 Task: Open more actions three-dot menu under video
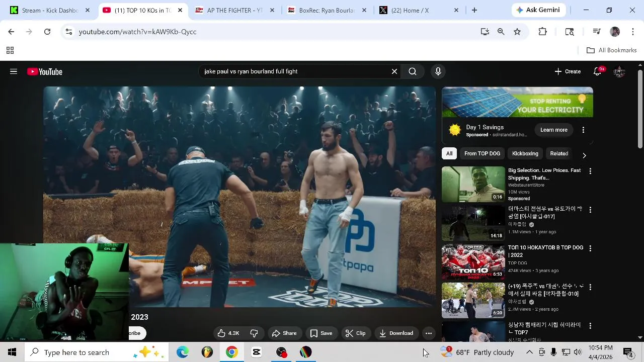[429, 333]
